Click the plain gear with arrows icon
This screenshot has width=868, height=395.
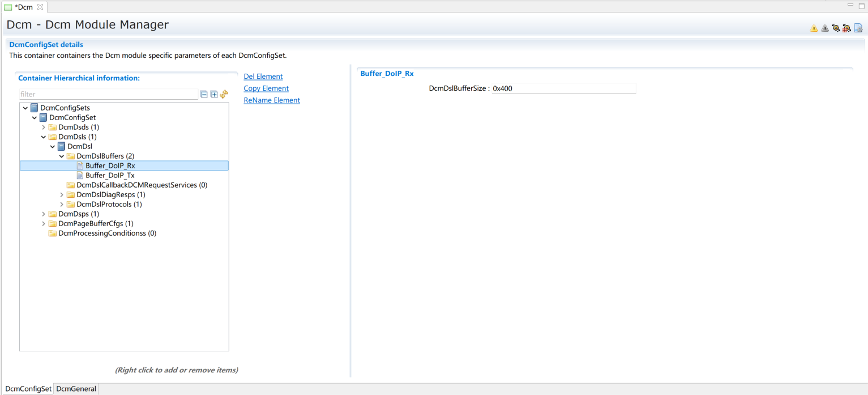tap(836, 28)
